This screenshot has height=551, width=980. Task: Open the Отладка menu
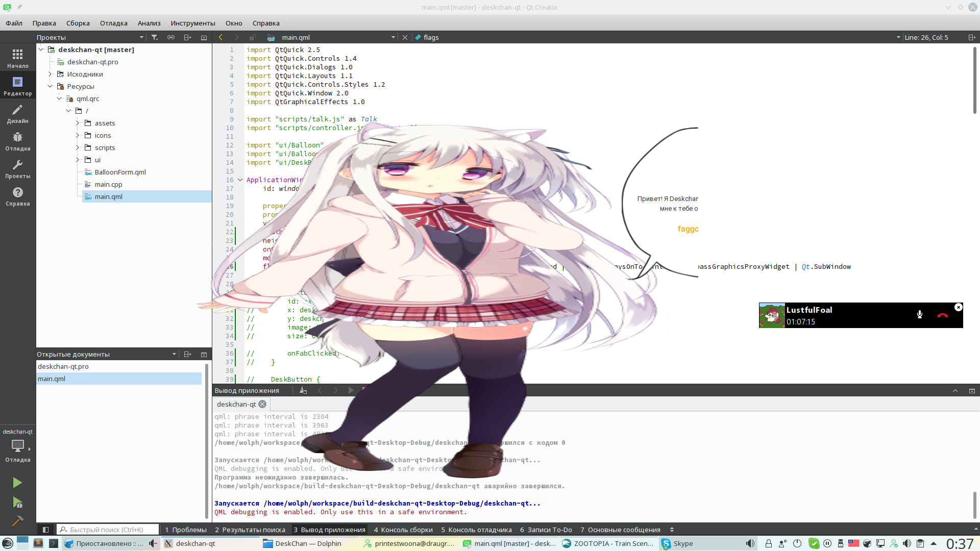click(x=114, y=23)
